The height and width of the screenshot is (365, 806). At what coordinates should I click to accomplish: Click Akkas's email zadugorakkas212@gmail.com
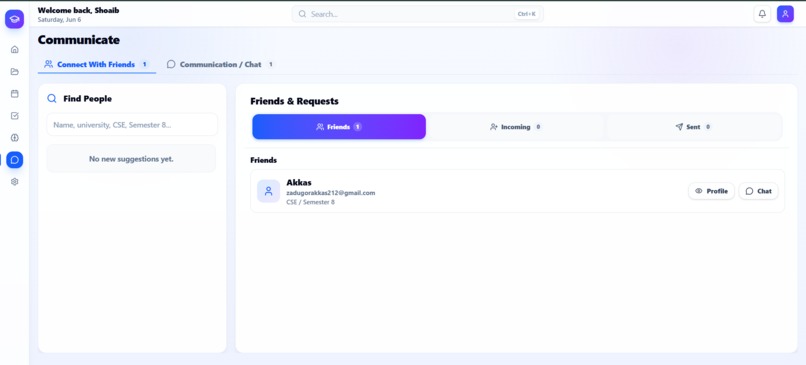tap(331, 193)
